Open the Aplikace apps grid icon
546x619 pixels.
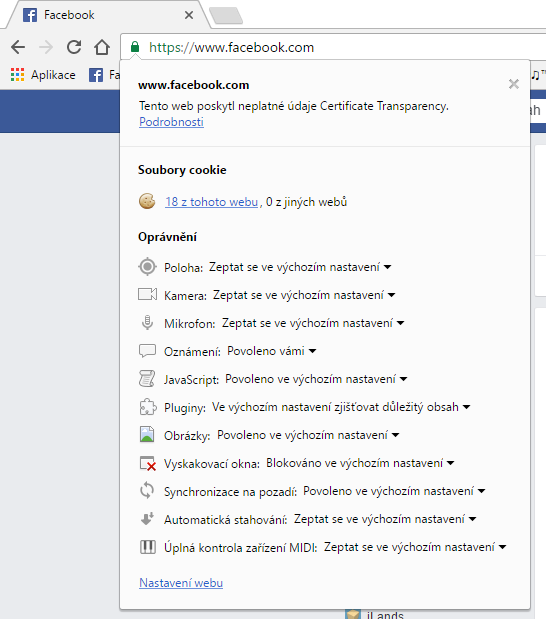pyautogui.click(x=17, y=75)
